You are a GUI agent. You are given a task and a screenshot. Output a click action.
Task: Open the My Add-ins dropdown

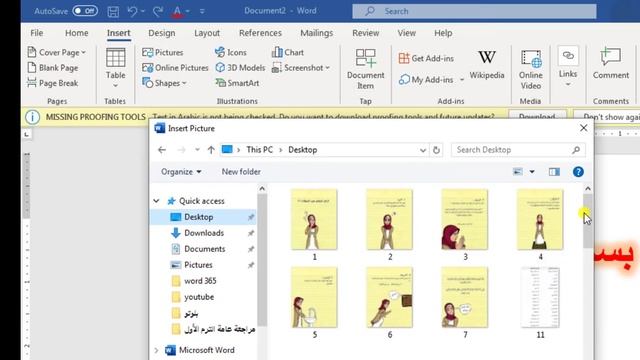462,80
